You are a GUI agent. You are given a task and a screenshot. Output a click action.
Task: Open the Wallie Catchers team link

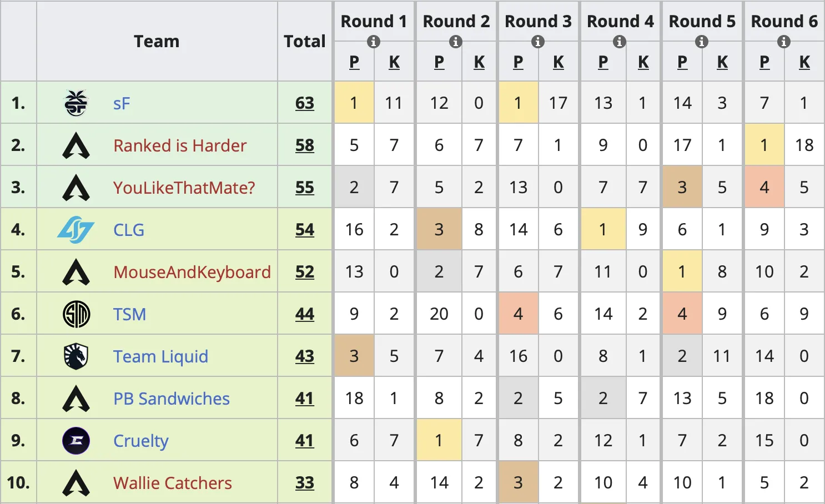pyautogui.click(x=172, y=483)
